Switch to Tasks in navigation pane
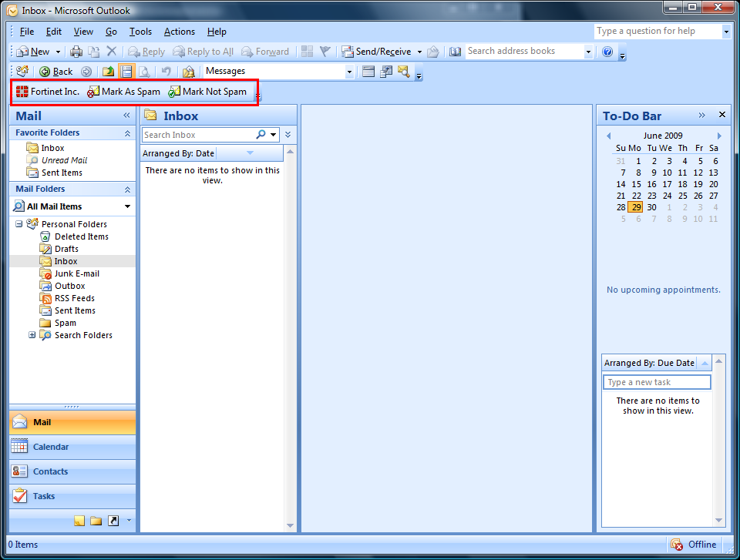Viewport: 740px width, 560px height. (x=72, y=496)
